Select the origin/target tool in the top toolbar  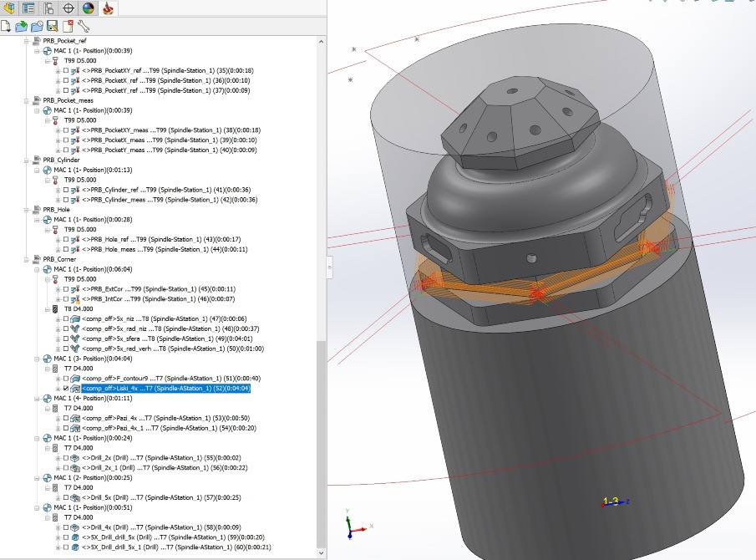click(68, 9)
